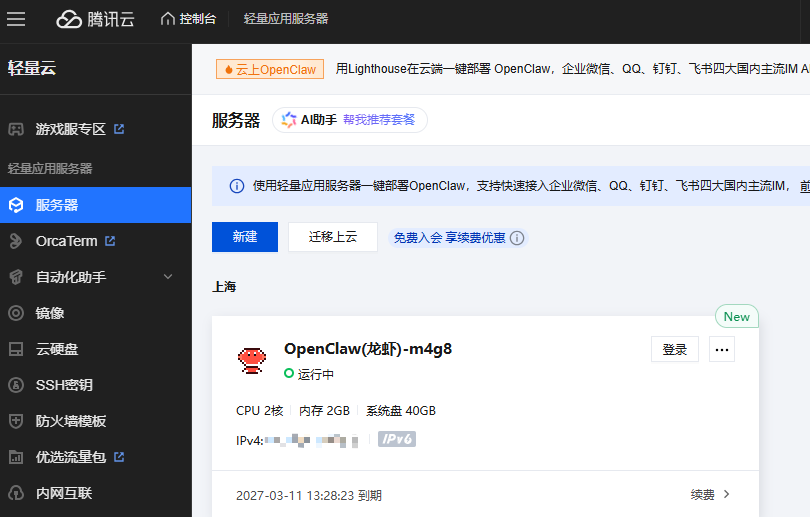Open SSH密钥 in the sidebar
Screen dimensions: 810x517
(64, 385)
